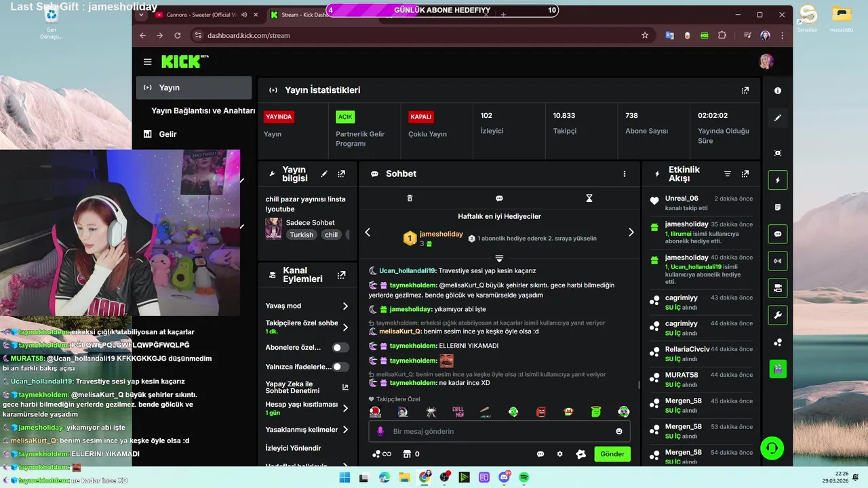The width and height of the screenshot is (868, 488).
Task: Click the microphone icon in message box
Action: 380,431
